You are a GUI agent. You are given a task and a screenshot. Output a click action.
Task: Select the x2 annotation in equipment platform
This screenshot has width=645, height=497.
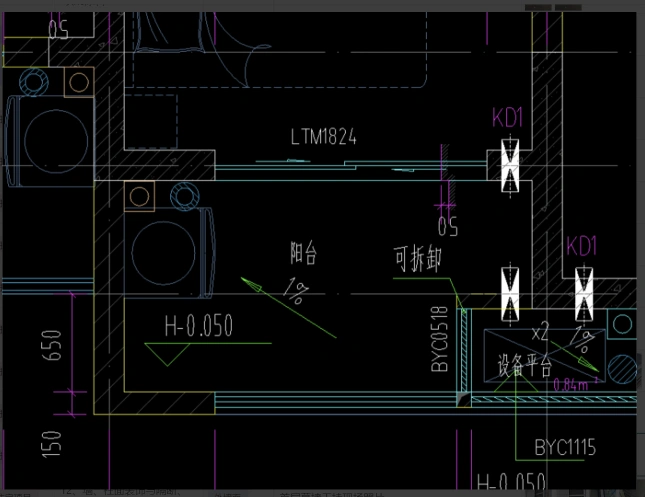click(541, 331)
